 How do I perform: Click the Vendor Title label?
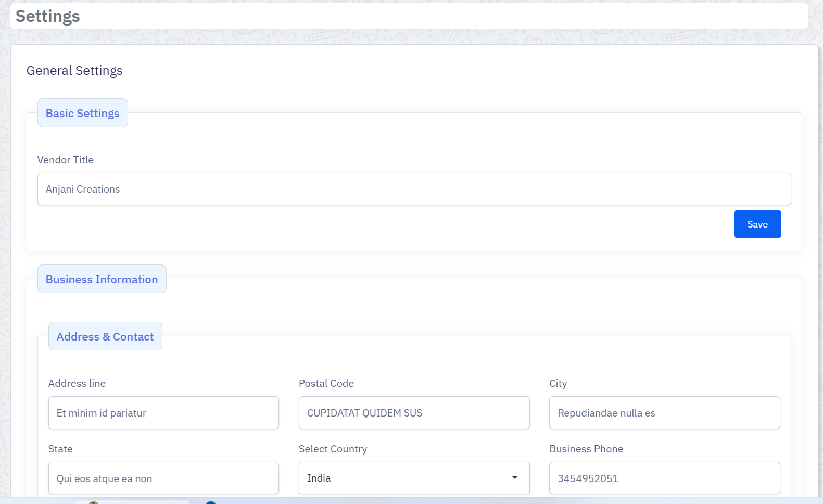point(66,160)
